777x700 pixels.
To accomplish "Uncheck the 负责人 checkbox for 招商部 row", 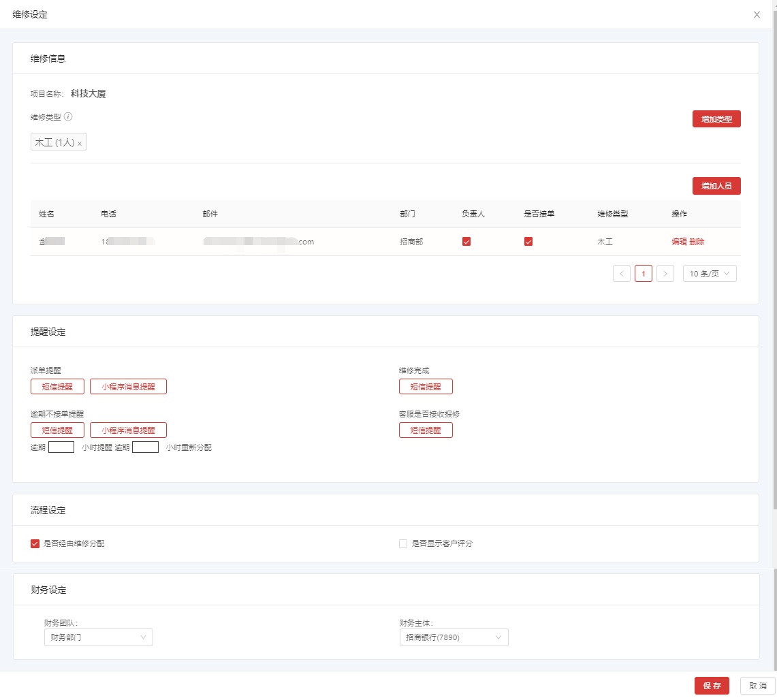I will [x=466, y=242].
